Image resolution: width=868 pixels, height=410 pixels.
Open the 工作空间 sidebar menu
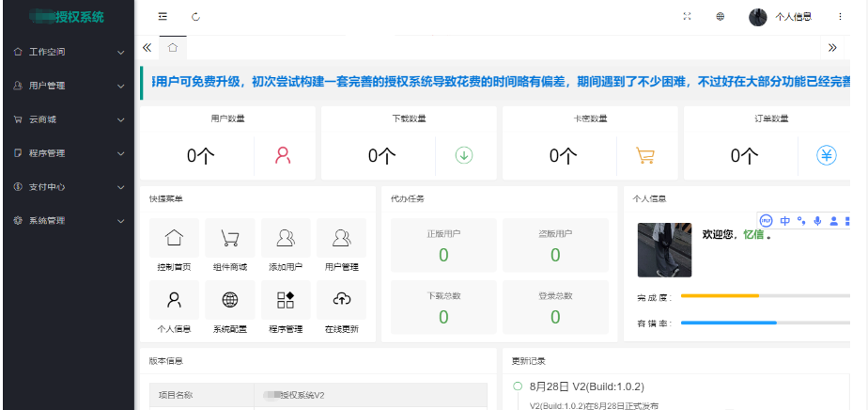[69, 52]
